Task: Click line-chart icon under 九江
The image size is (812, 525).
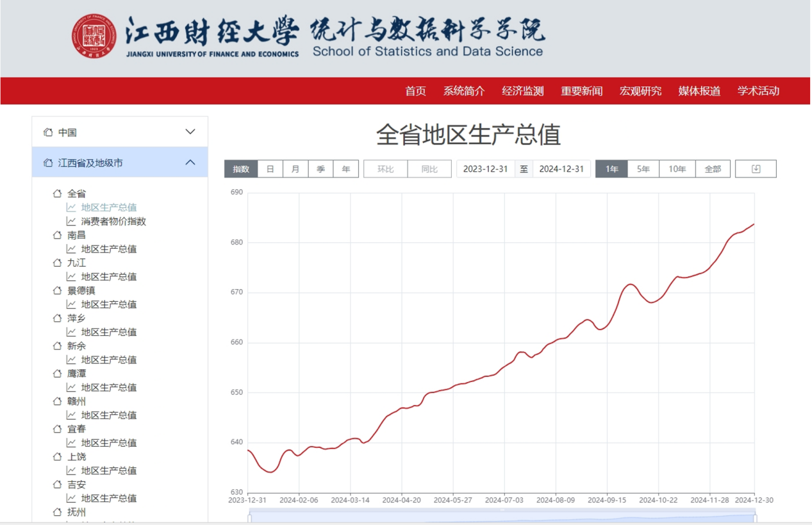Action: (71, 277)
